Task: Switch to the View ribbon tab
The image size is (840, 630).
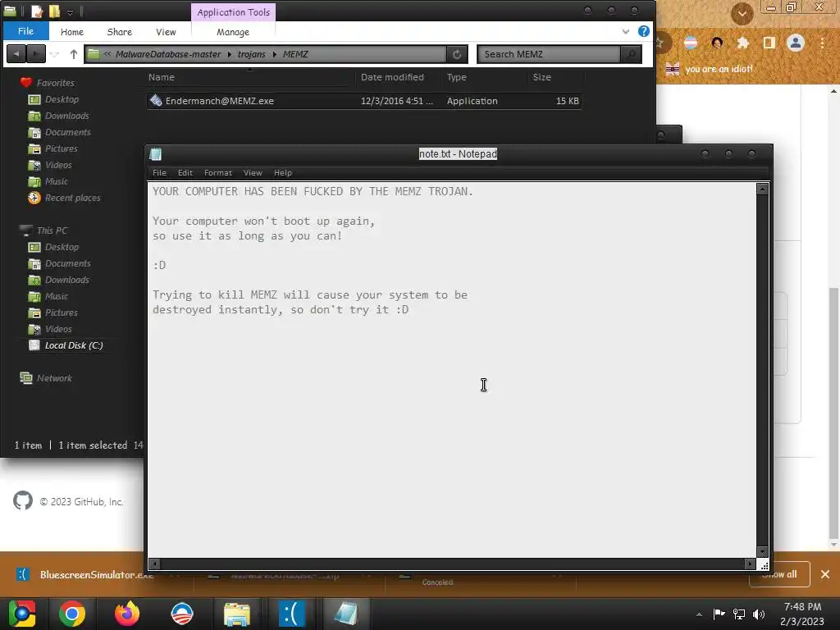Action: [166, 32]
